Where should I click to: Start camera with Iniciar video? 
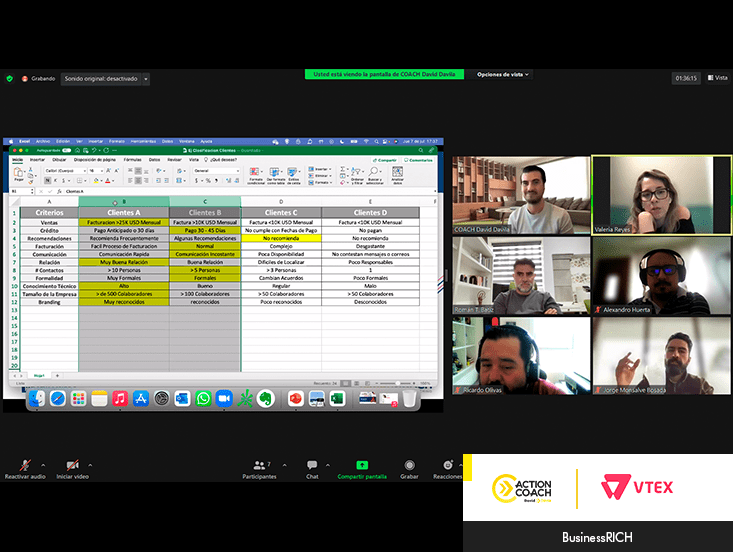point(72,465)
